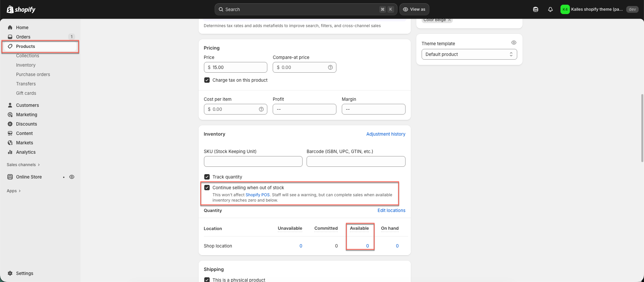Uncheck Charge tax on this product

click(207, 80)
